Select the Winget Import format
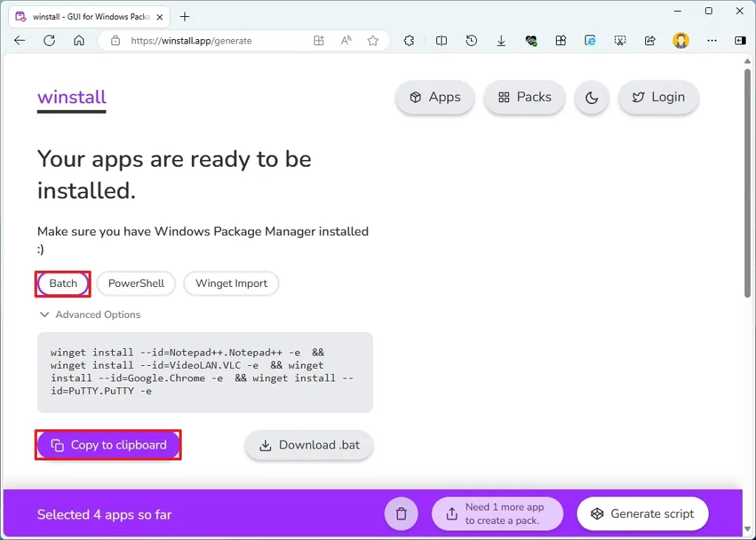 [231, 283]
